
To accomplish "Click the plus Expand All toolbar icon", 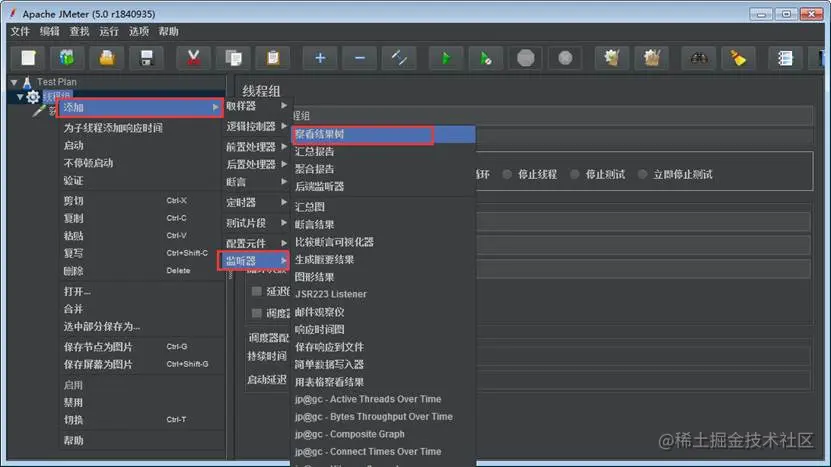I will pos(320,58).
